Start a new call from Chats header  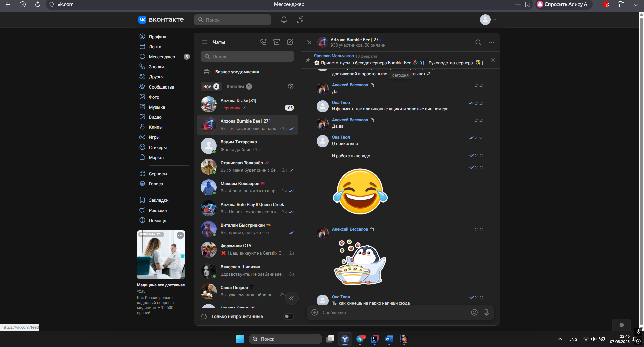pyautogui.click(x=263, y=42)
